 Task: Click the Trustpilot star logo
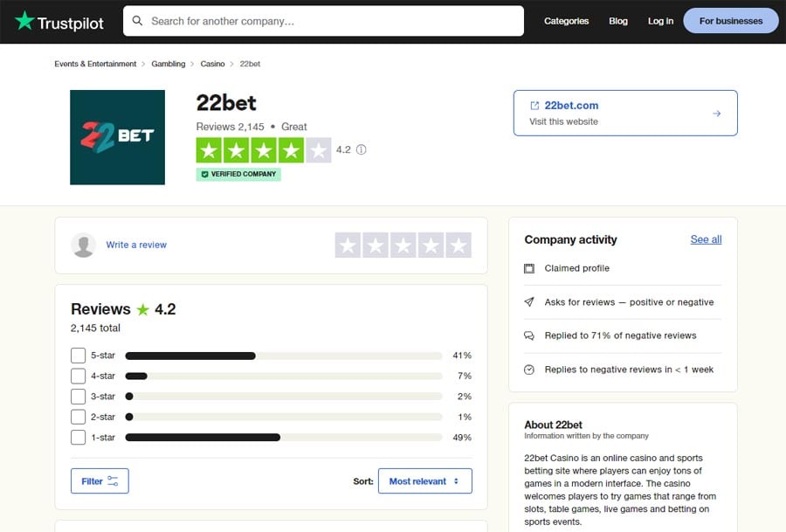[x=24, y=21]
